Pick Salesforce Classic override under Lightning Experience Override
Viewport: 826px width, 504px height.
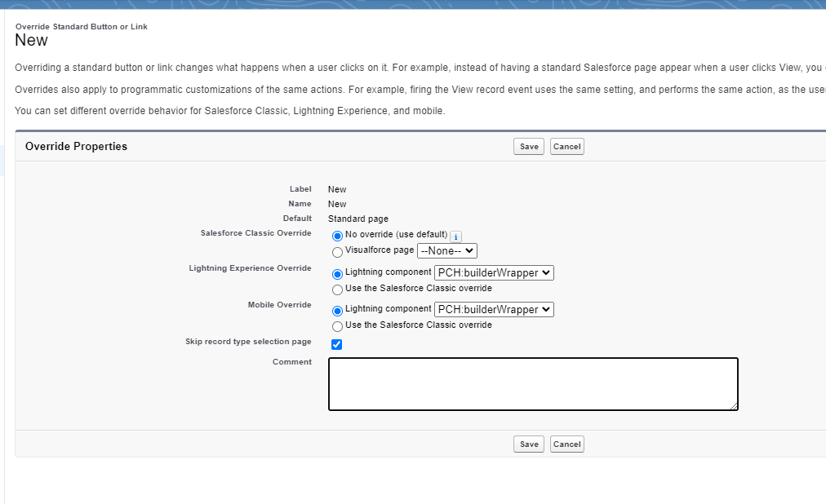coord(338,290)
